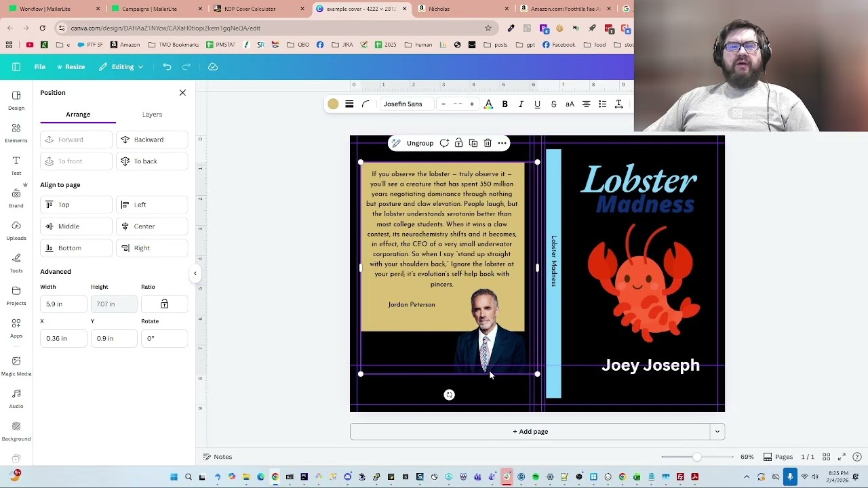Image resolution: width=868 pixels, height=488 pixels.
Task: Toggle strikethrough formatting
Action: [x=553, y=104]
